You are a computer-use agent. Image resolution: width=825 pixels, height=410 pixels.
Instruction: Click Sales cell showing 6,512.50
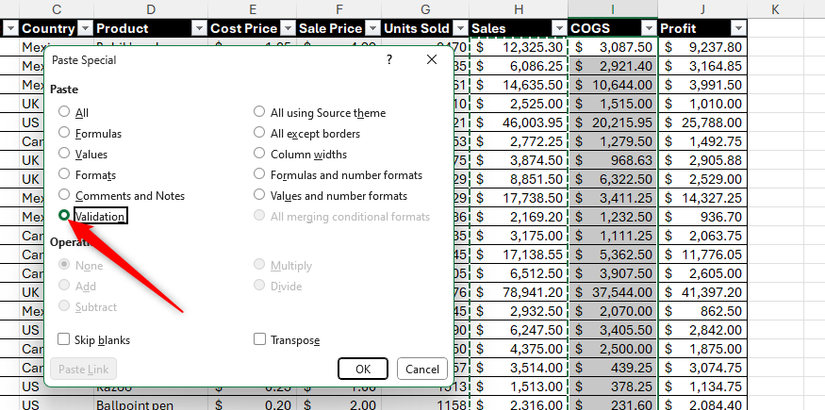(519, 273)
